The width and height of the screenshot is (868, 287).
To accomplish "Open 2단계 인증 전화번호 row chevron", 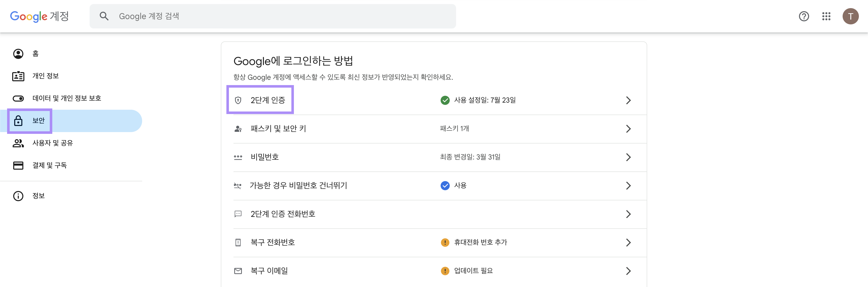I will click(x=628, y=214).
